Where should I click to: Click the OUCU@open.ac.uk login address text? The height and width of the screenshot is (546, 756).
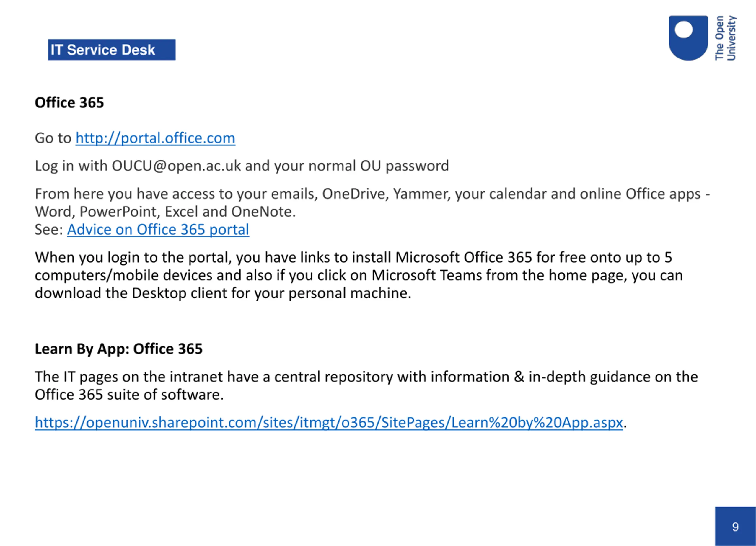176,166
